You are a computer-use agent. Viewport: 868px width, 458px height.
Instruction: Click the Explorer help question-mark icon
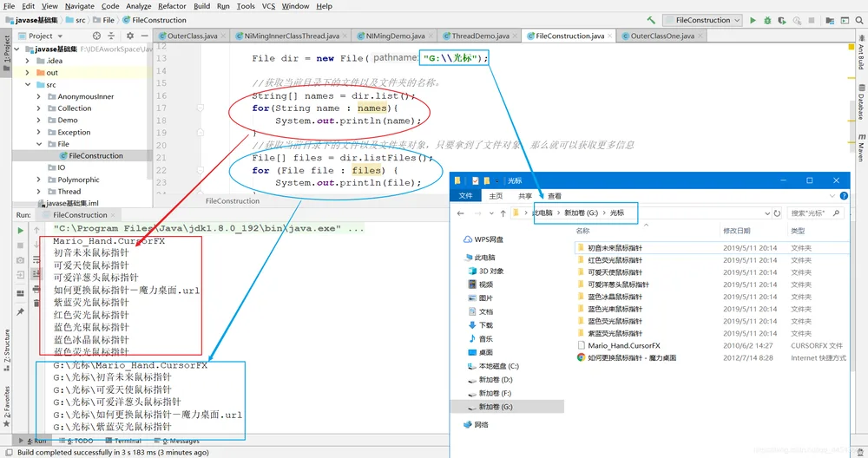point(844,196)
